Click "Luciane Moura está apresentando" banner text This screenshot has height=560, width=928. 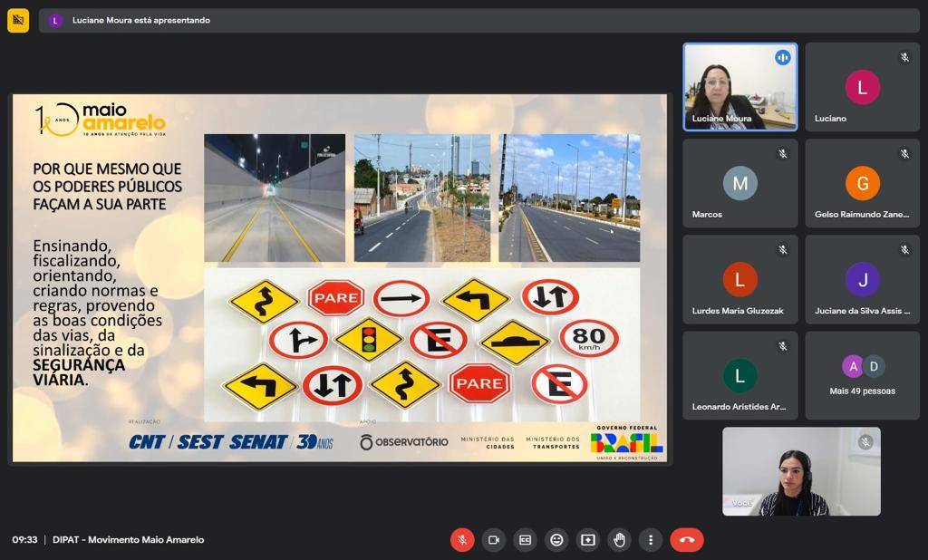click(140, 20)
